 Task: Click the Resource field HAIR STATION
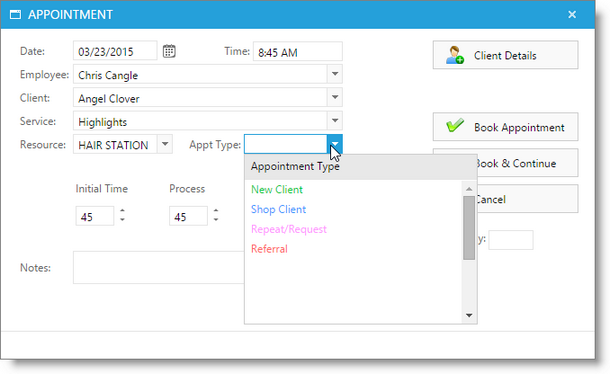pos(115,144)
